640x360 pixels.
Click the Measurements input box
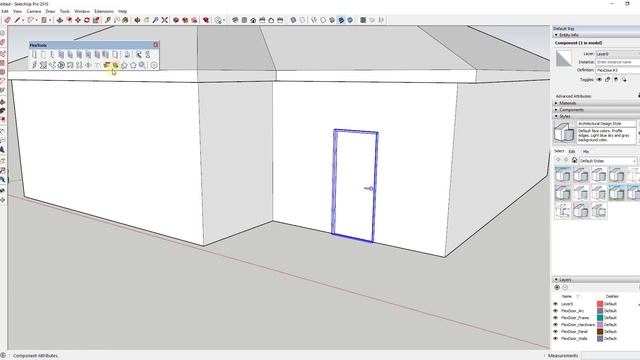(x=611, y=356)
